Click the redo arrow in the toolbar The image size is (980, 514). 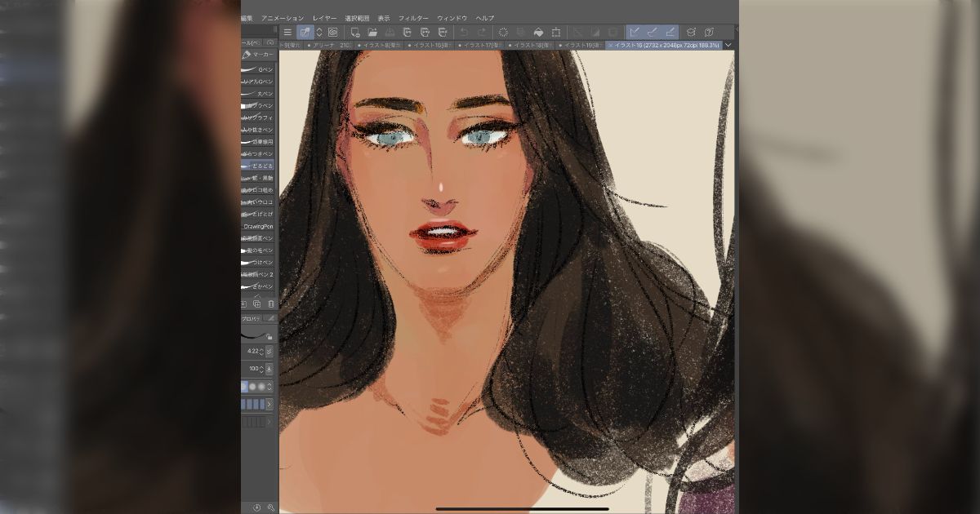point(482,33)
